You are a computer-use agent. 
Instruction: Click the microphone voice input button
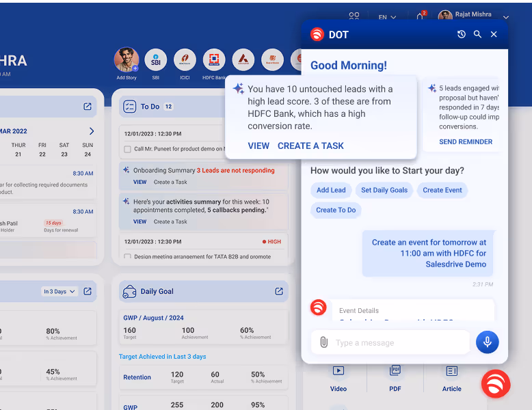click(x=488, y=342)
